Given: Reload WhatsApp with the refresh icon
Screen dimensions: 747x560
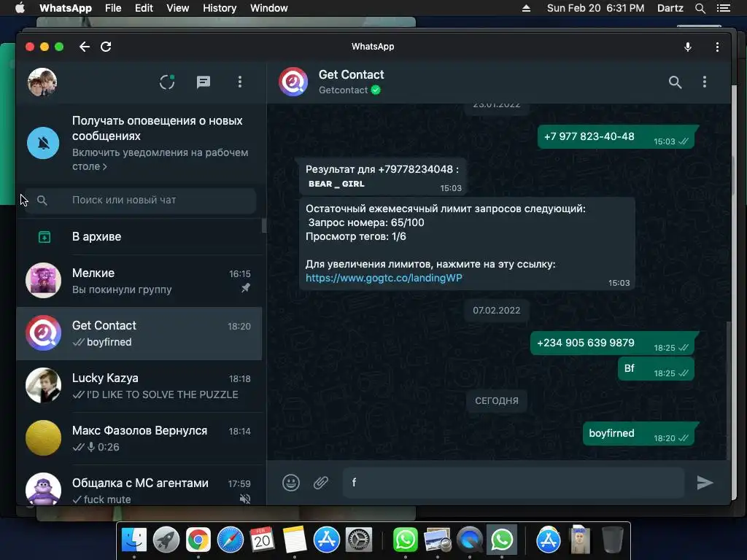Looking at the screenshot, I should [106, 47].
